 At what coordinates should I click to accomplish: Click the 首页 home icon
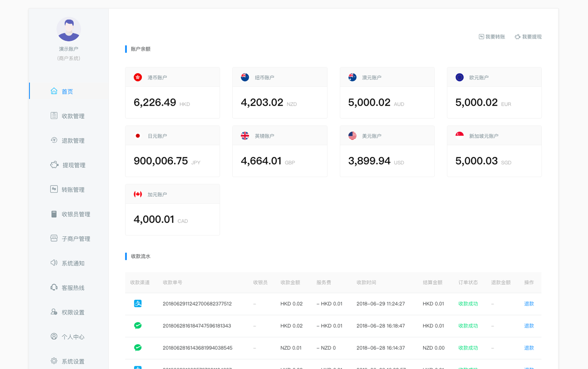pos(54,91)
